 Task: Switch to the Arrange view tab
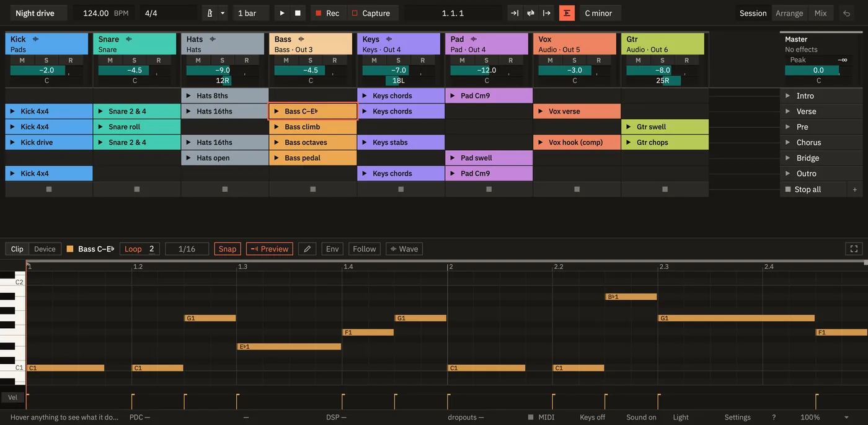click(789, 13)
